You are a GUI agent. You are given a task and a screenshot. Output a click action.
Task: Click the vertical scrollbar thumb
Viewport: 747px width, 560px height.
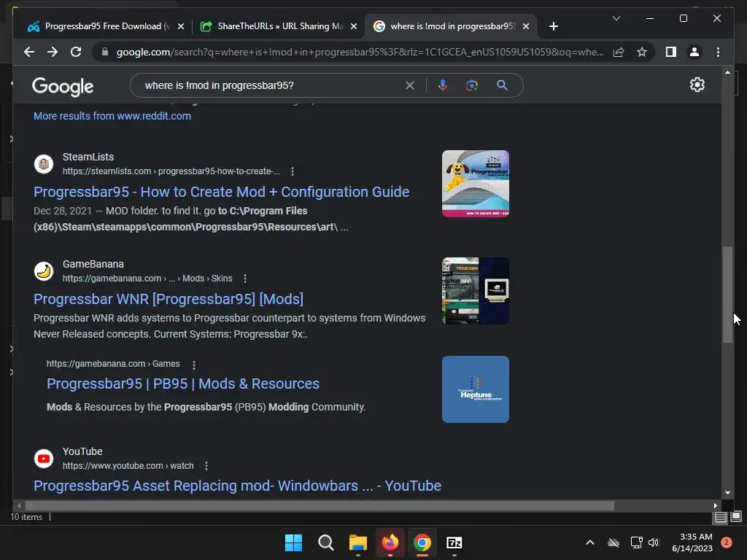[727, 295]
